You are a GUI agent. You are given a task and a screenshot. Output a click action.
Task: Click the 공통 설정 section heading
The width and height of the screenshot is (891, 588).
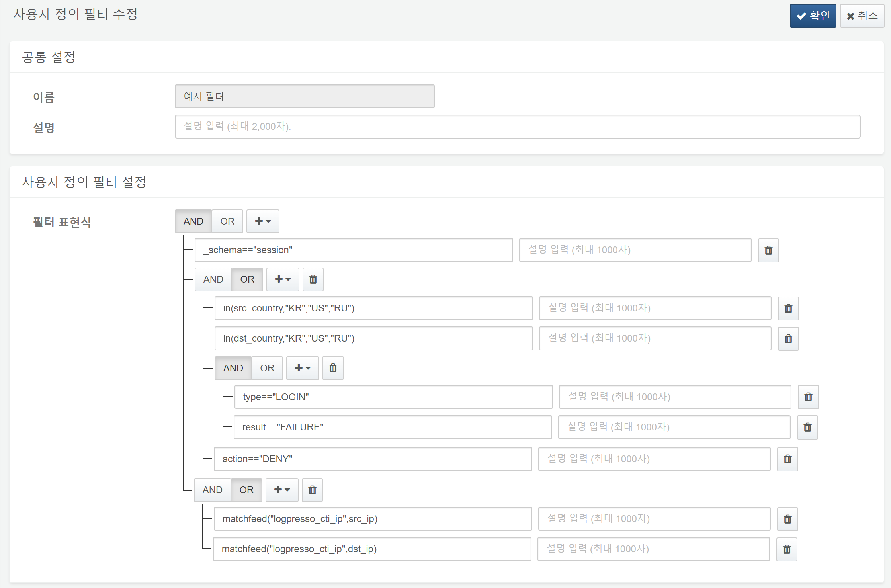point(49,57)
